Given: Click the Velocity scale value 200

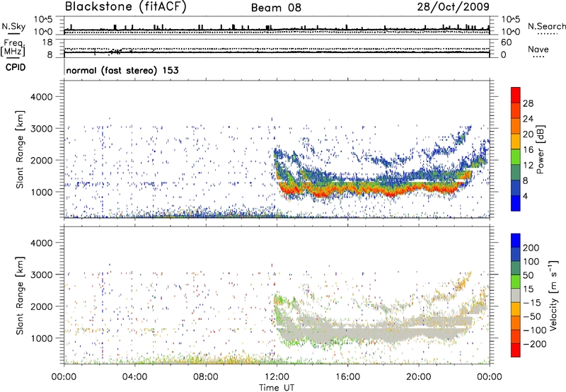Looking at the screenshot, I should point(531,248).
